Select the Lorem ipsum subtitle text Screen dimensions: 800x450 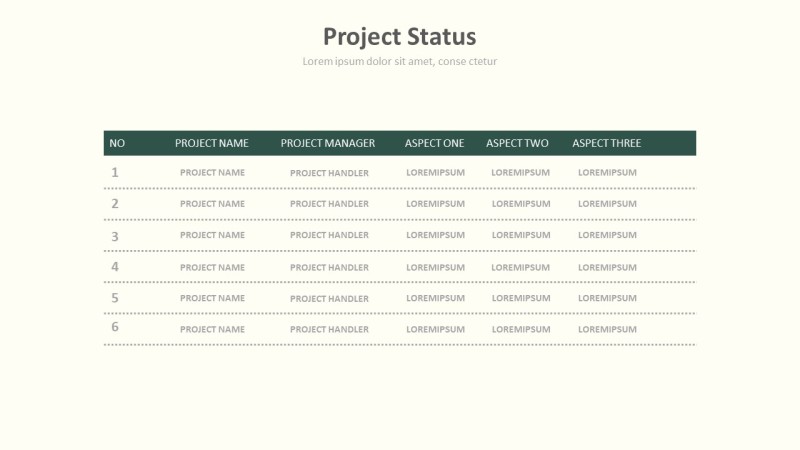click(x=399, y=62)
